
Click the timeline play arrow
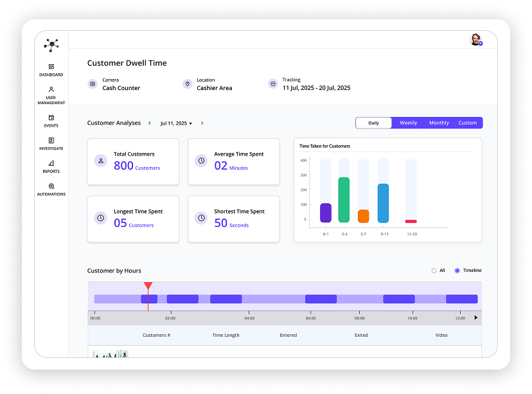pos(475,318)
